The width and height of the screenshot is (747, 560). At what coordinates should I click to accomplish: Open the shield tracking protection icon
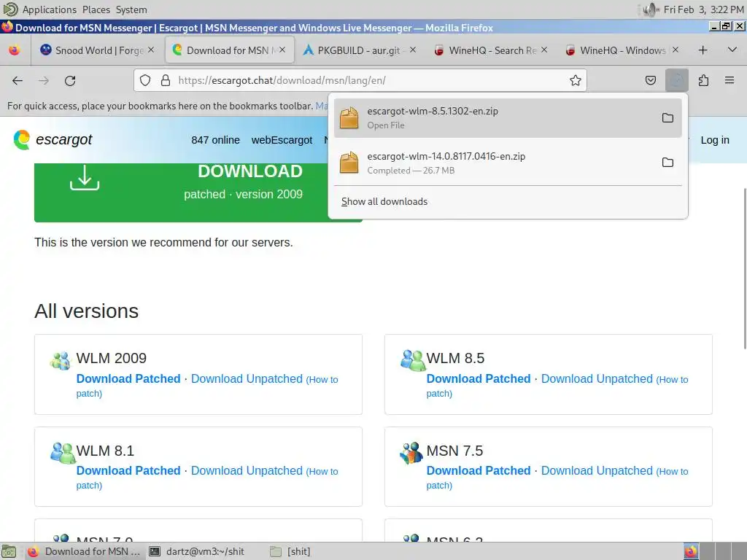(145, 80)
